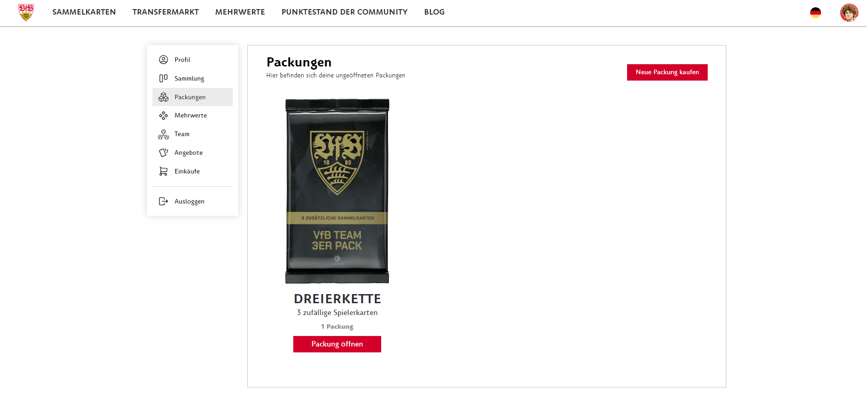Open Punktestand der Community page
Viewport: 868px width, 402px height.
344,12
